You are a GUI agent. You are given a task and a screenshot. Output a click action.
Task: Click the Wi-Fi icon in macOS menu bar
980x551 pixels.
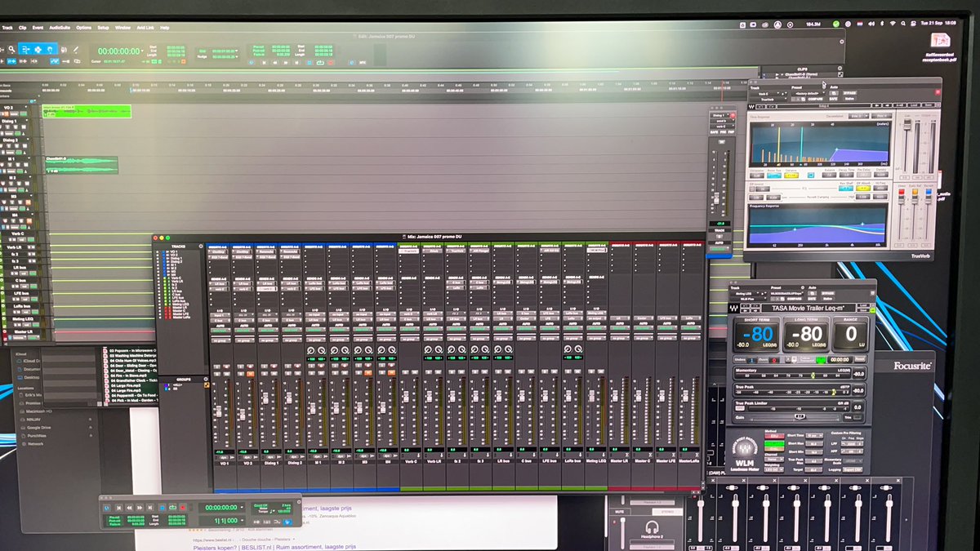pos(893,23)
